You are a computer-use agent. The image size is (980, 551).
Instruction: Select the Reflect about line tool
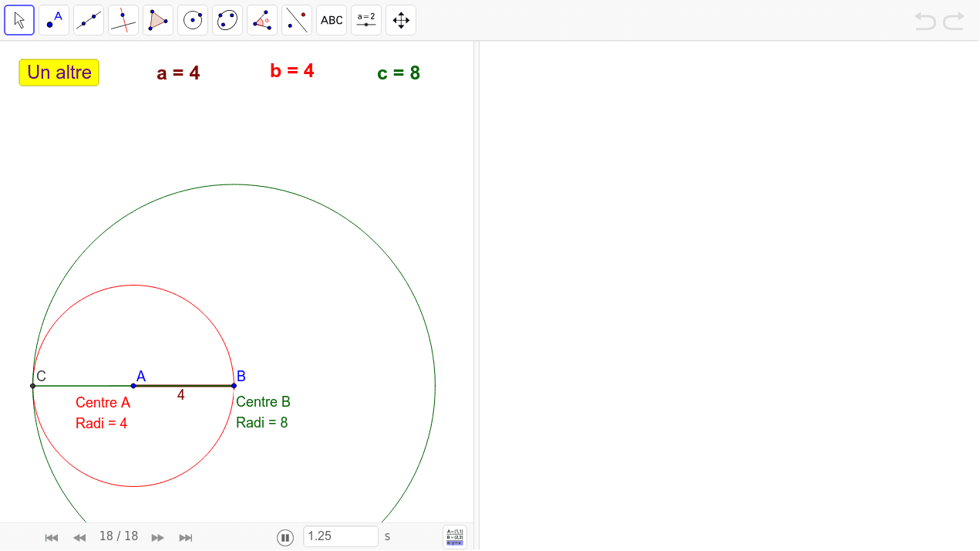(297, 20)
